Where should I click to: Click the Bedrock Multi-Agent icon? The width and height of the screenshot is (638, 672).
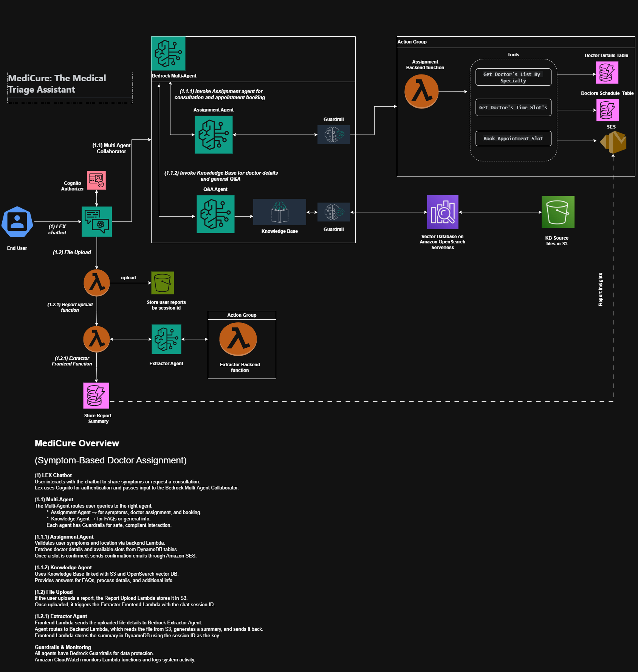tap(168, 53)
